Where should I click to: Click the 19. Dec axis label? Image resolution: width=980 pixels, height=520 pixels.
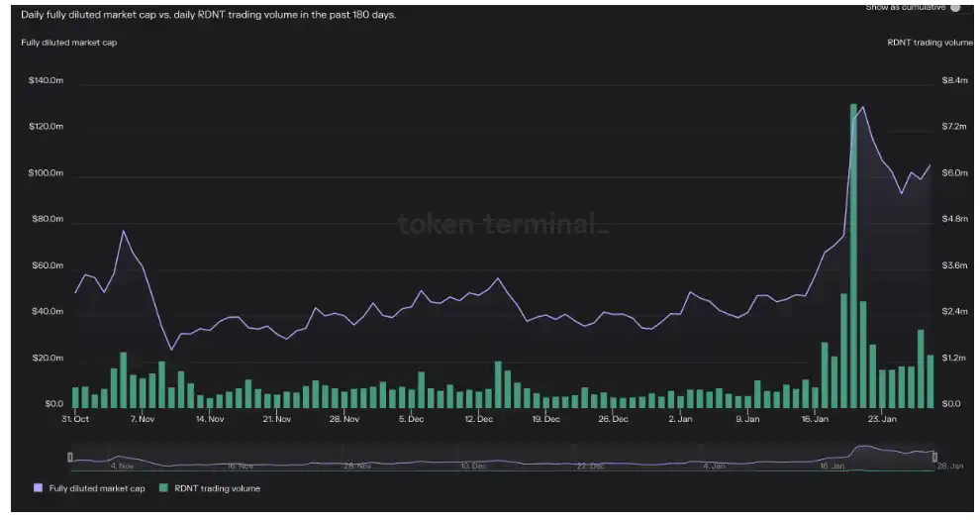click(x=545, y=419)
